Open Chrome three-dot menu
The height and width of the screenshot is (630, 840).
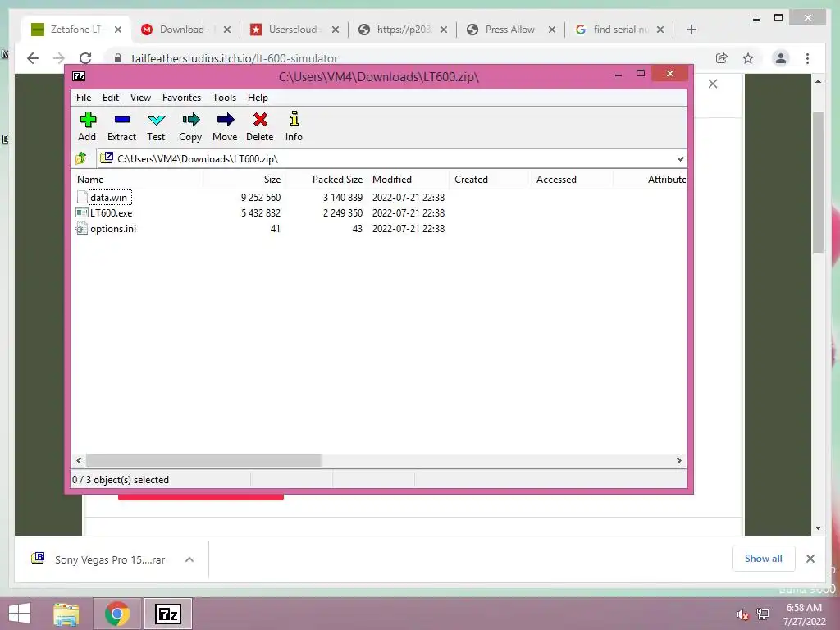click(807, 58)
